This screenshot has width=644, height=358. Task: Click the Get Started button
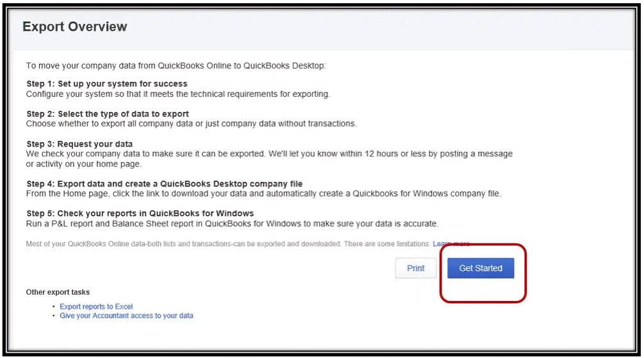481,268
